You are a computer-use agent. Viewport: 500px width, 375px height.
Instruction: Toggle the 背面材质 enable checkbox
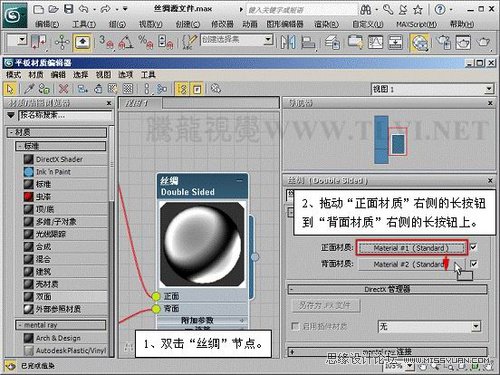pos(473,264)
